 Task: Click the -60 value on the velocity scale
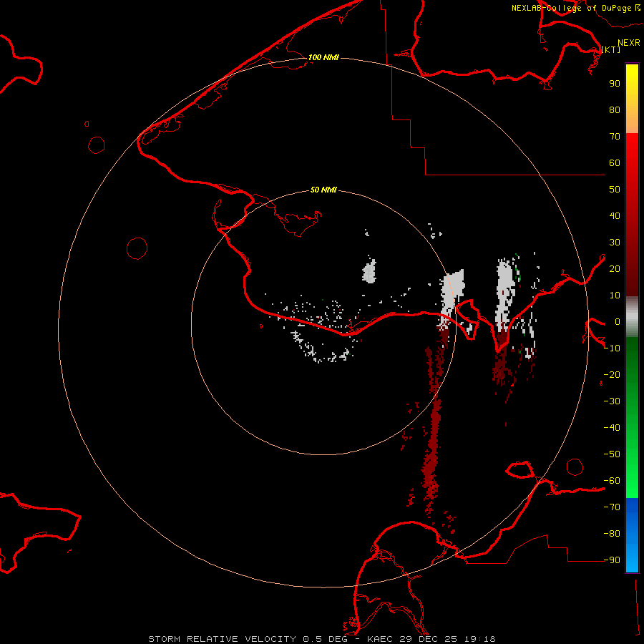tap(612, 481)
